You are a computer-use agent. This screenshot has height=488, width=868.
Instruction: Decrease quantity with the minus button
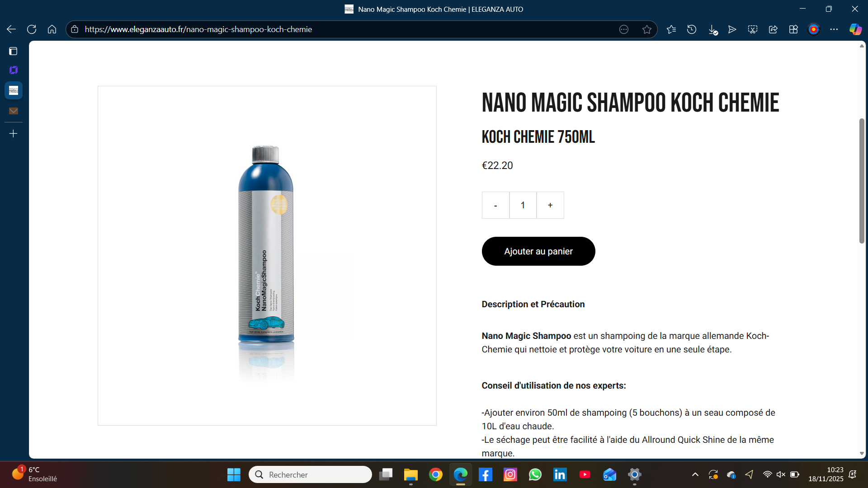tap(495, 205)
